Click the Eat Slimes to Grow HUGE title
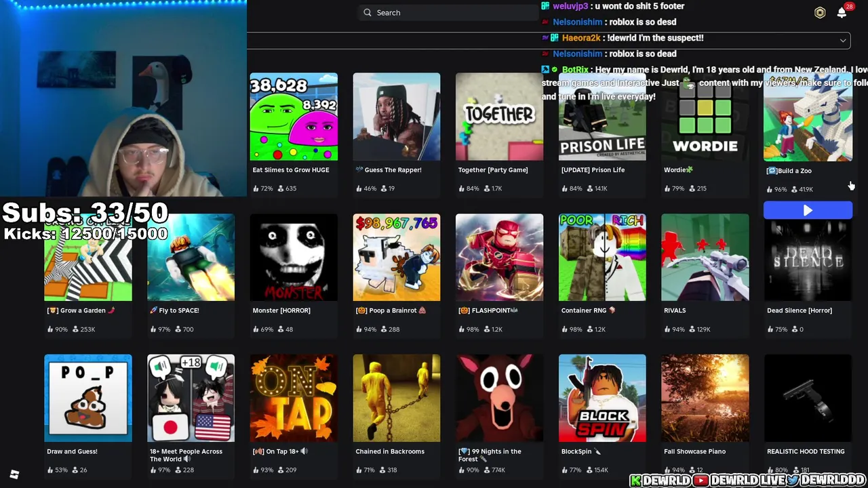The height and width of the screenshot is (488, 868). [291, 170]
